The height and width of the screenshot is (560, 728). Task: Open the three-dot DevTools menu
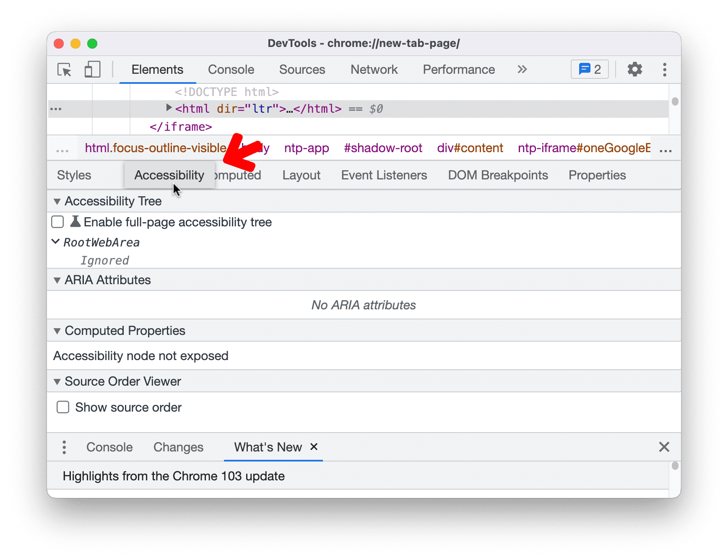(665, 70)
